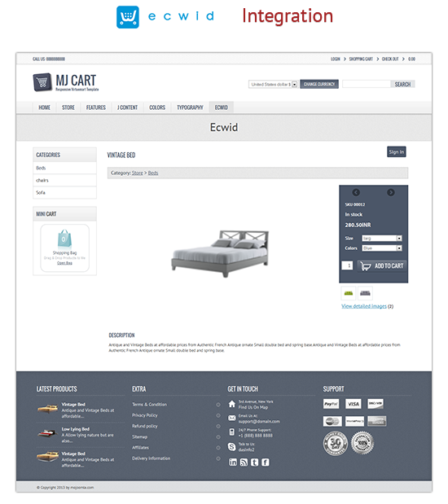Select the Beds category

(x=64, y=168)
